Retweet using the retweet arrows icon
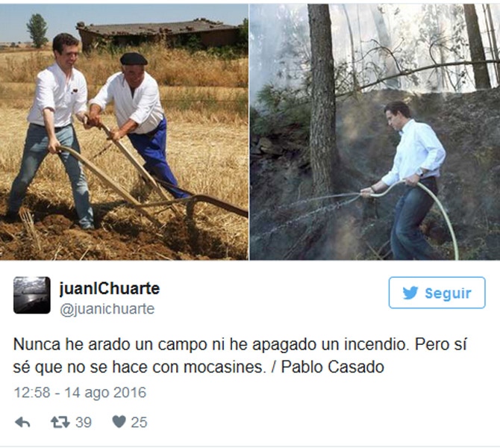Viewport: 500px width, 448px height. [60, 423]
